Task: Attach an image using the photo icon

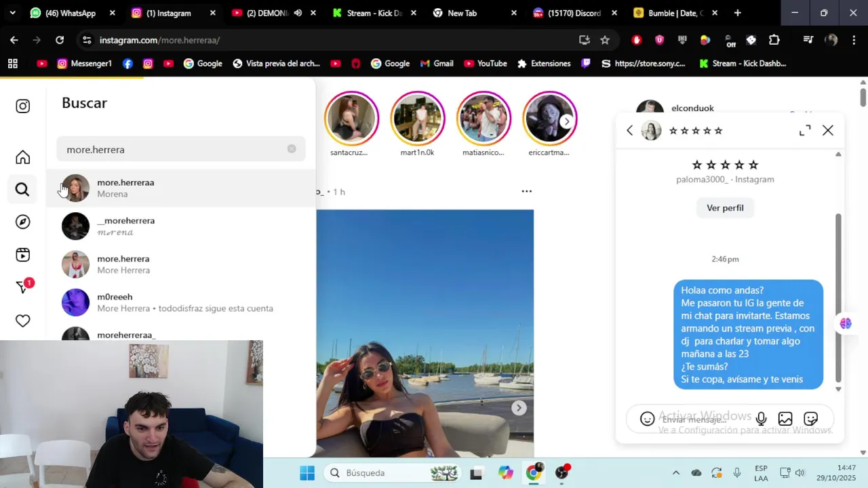Action: point(785,419)
